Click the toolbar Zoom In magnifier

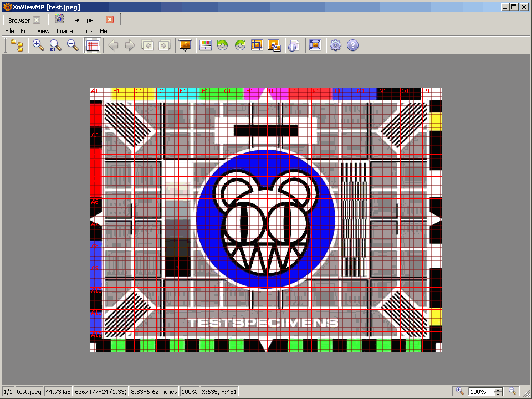click(38, 45)
